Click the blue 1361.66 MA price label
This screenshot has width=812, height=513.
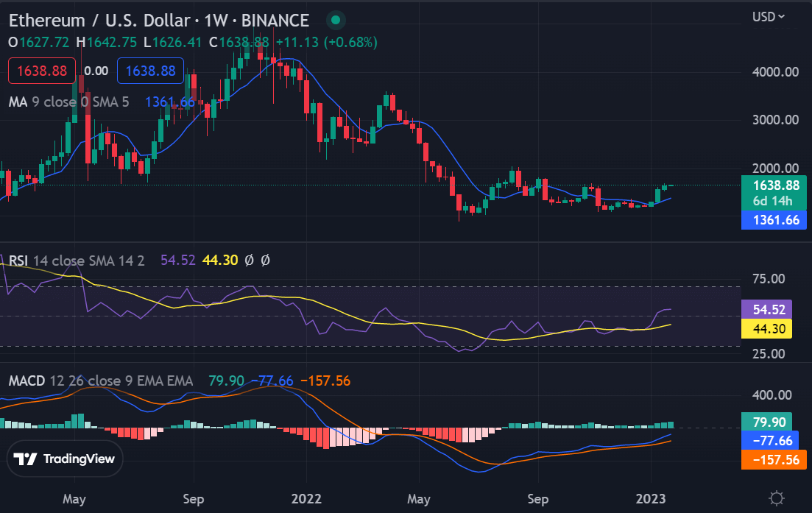pyautogui.click(x=774, y=220)
